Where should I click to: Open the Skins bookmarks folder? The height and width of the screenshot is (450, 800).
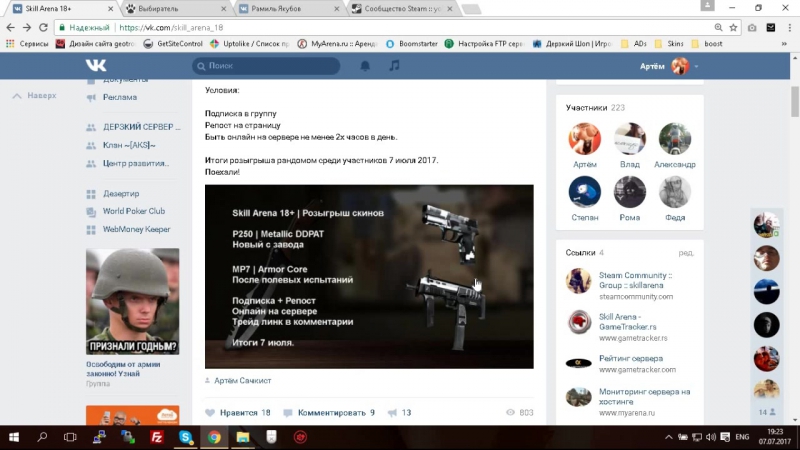tap(669, 44)
